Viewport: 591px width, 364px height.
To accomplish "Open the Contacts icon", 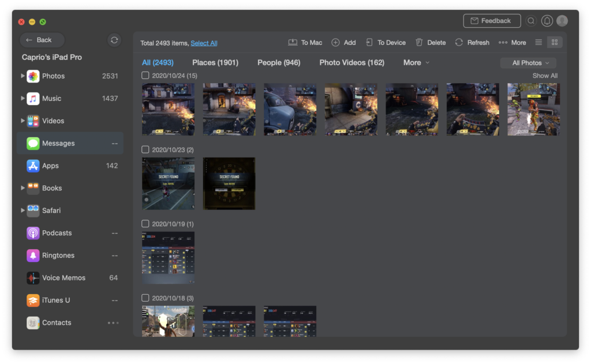I will (x=33, y=323).
